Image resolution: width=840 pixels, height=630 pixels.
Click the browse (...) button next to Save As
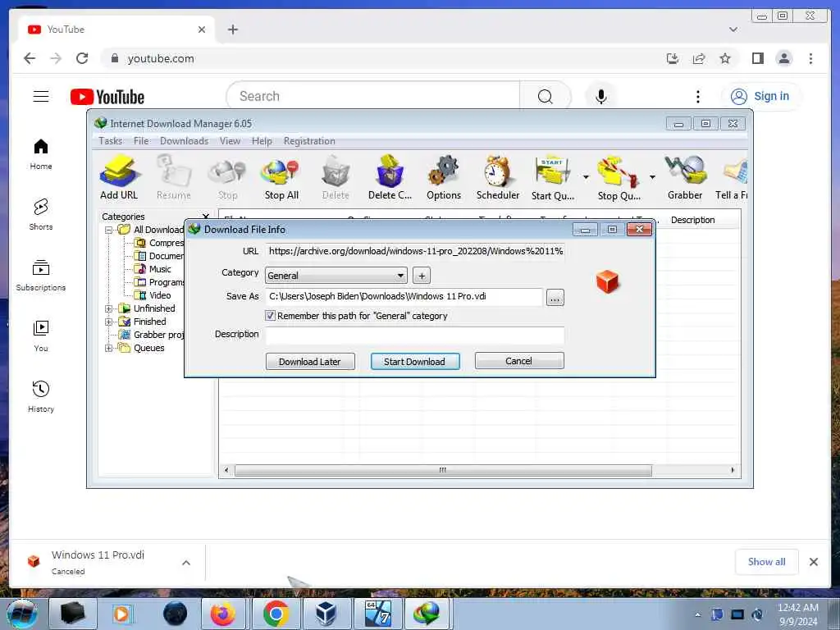tap(555, 297)
